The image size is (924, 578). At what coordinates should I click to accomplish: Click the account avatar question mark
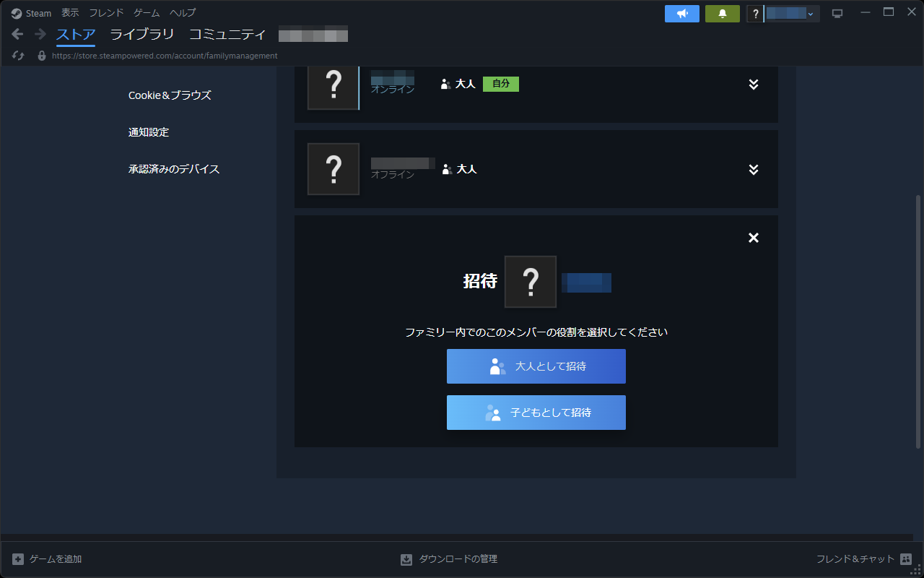[755, 14]
